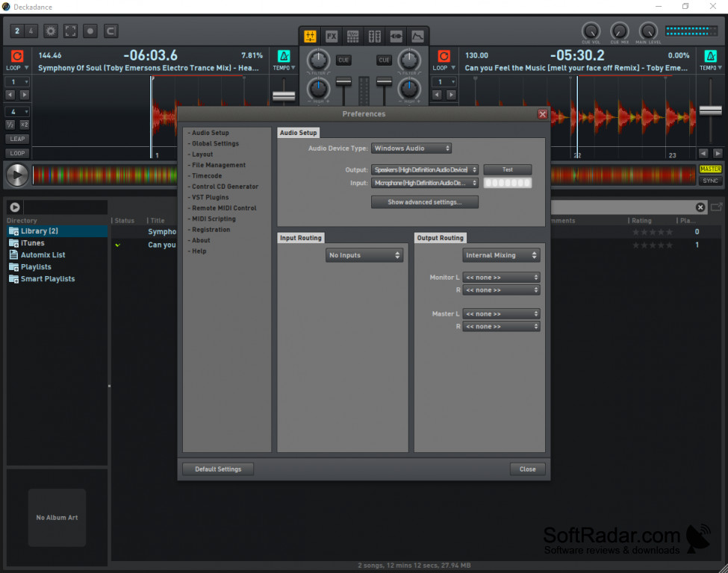Viewport: 728px width, 573px height.
Task: Halve loop length with ½ button
Action: pyautogui.click(x=10, y=125)
